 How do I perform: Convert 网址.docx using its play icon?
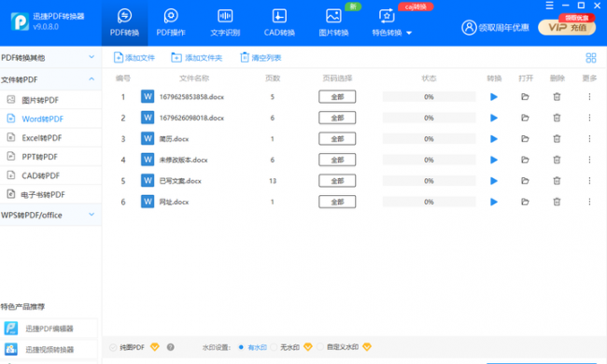pyautogui.click(x=494, y=202)
